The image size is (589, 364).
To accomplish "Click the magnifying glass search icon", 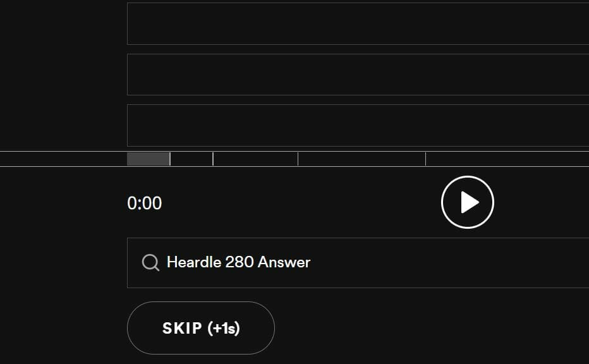I will click(x=150, y=262).
